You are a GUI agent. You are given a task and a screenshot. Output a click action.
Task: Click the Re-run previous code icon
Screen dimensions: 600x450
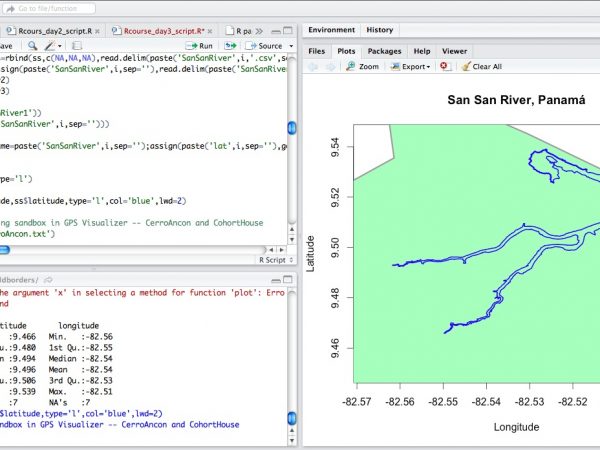[232, 46]
